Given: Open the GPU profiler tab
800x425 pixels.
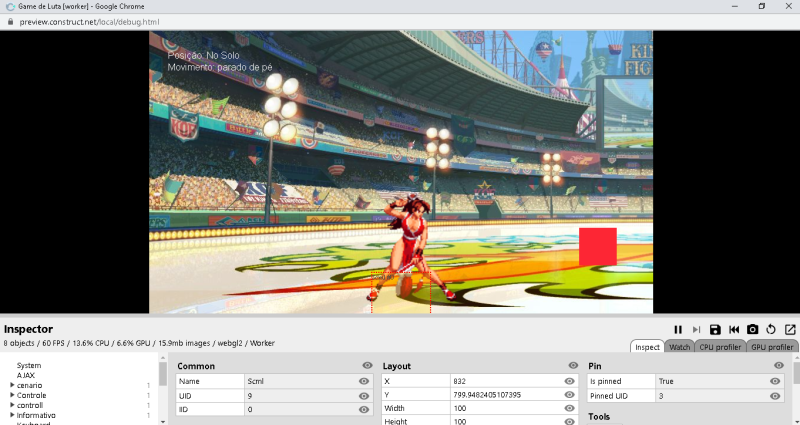Looking at the screenshot, I should [772, 347].
